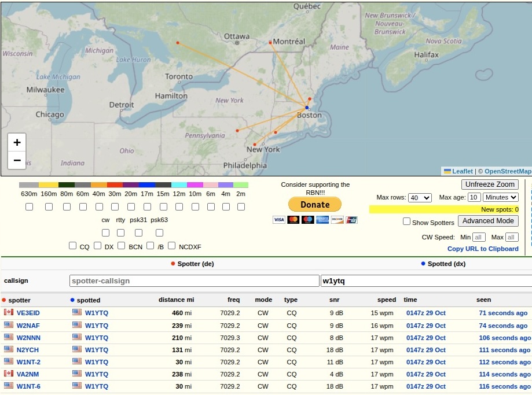Tick the CQ filter checkbox
This screenshot has height=395, width=532.
(x=72, y=246)
